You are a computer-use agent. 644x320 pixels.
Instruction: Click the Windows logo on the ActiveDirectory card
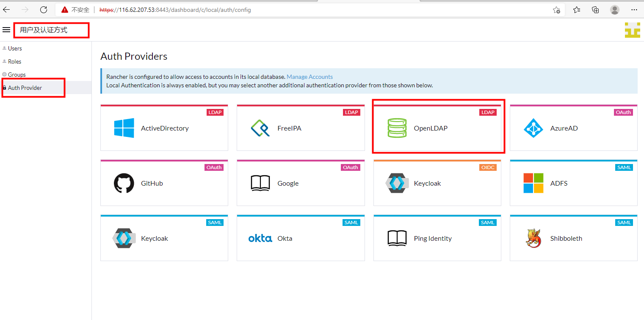pyautogui.click(x=124, y=128)
